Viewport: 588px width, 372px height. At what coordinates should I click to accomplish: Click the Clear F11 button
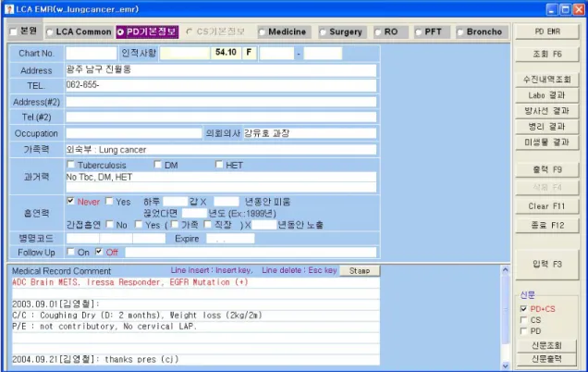click(546, 206)
